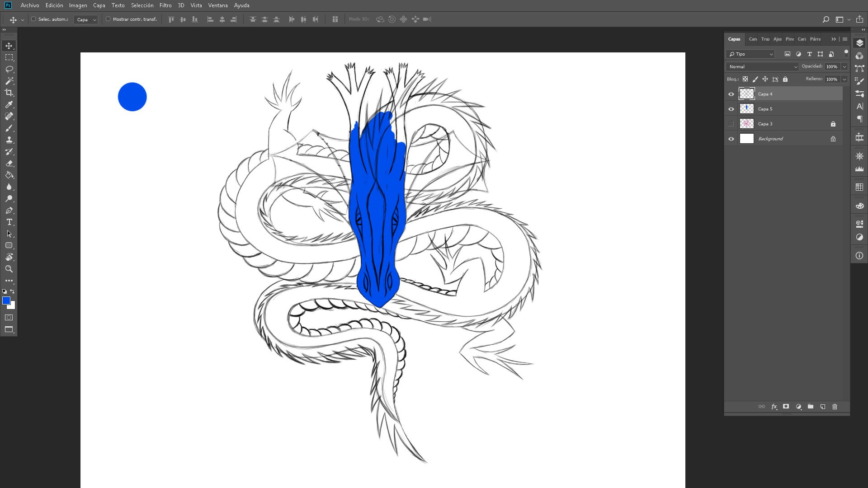Screen dimensions: 868x488
Task: Select the Eraser tool
Action: (9, 163)
